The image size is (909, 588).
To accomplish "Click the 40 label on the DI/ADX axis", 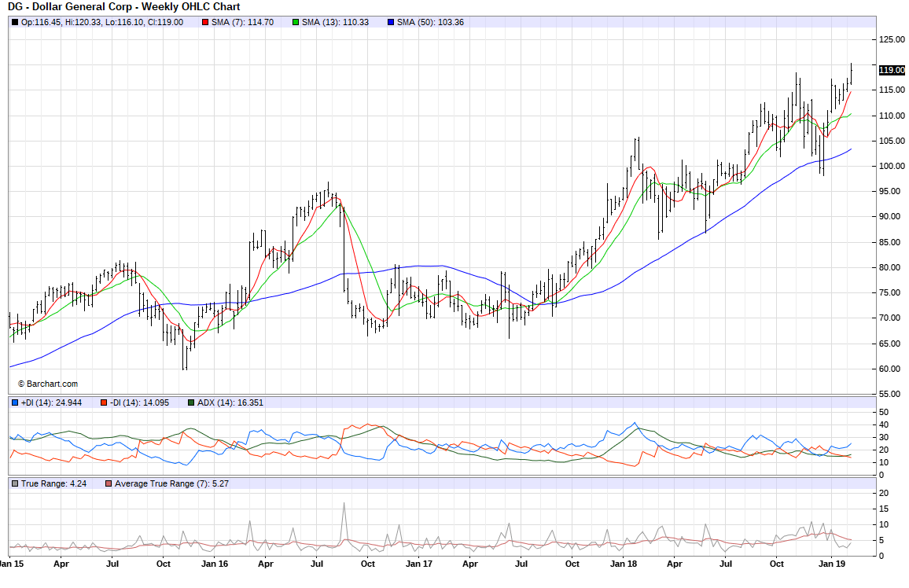I will tap(884, 425).
